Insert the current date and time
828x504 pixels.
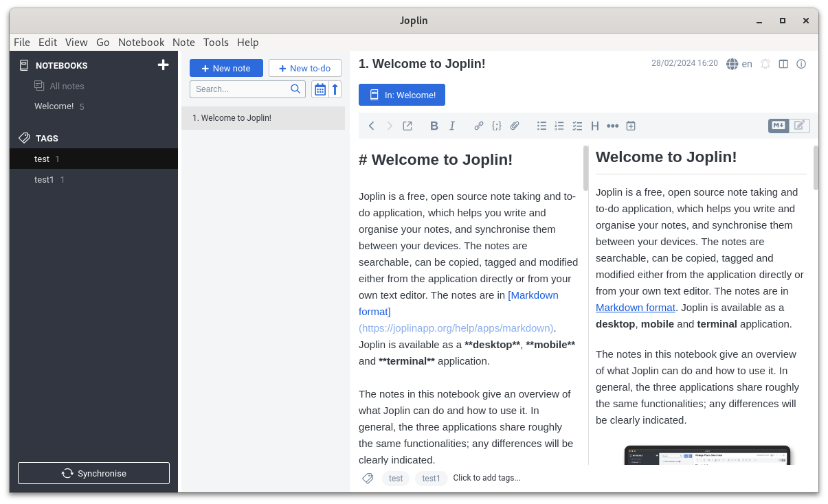point(630,126)
